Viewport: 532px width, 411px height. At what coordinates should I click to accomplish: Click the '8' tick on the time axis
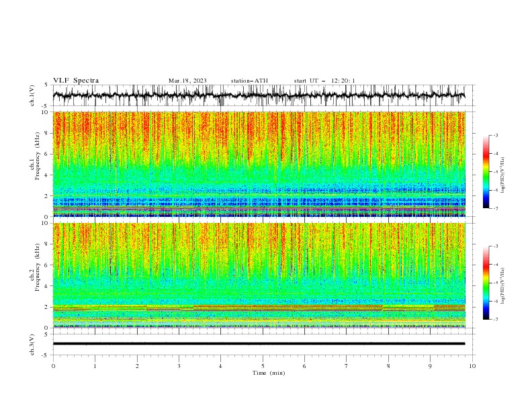coord(388,366)
